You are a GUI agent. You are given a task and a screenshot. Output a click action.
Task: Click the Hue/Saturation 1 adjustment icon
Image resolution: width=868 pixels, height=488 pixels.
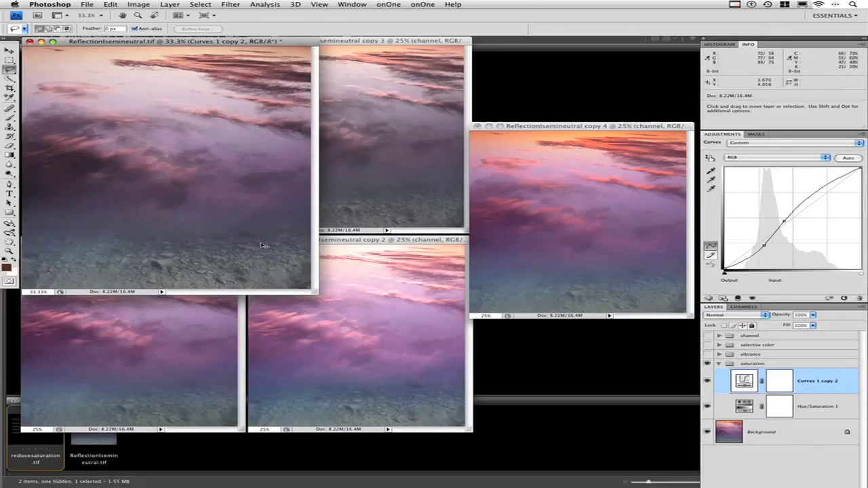pyautogui.click(x=744, y=406)
